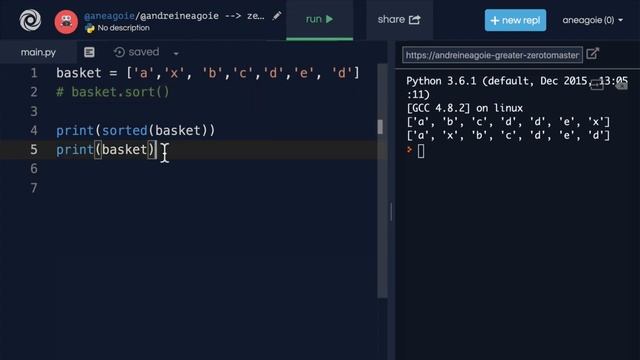The height and width of the screenshot is (360, 640).
Task: Click the preview URL field
Action: tap(492, 55)
